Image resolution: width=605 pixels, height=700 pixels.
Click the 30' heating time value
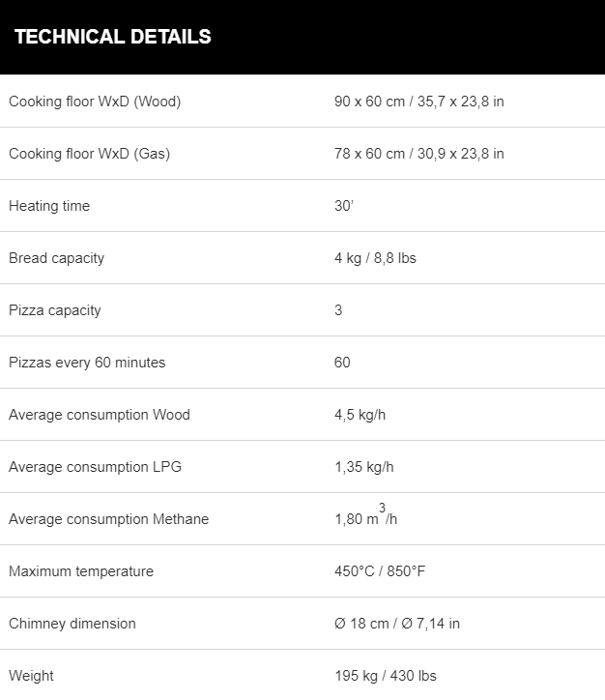click(x=343, y=206)
